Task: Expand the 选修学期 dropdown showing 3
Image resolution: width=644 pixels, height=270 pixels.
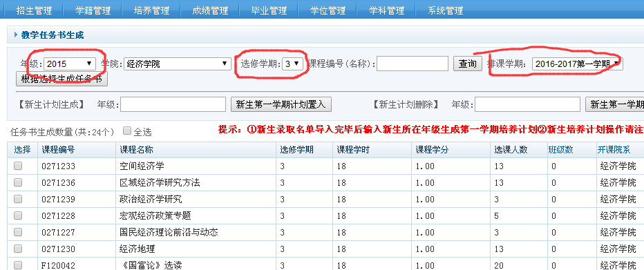Action: [293, 64]
